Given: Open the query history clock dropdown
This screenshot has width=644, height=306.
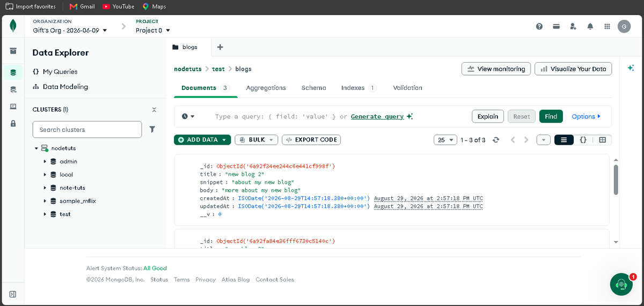Looking at the screenshot, I should tap(188, 116).
